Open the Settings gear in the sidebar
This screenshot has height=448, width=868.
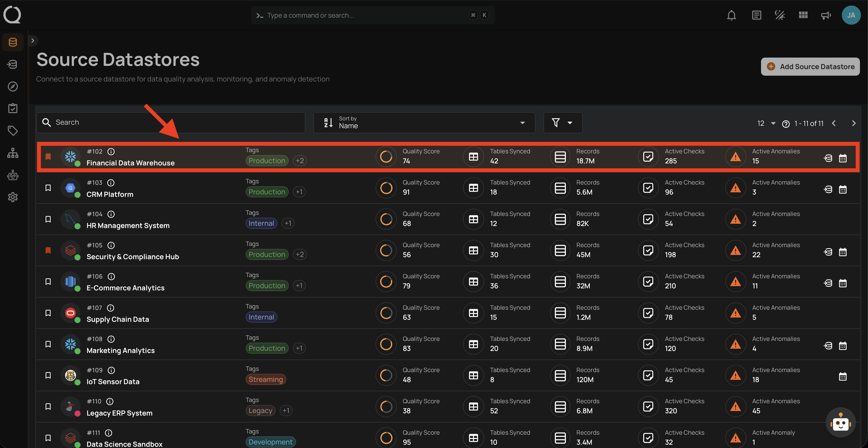click(13, 197)
